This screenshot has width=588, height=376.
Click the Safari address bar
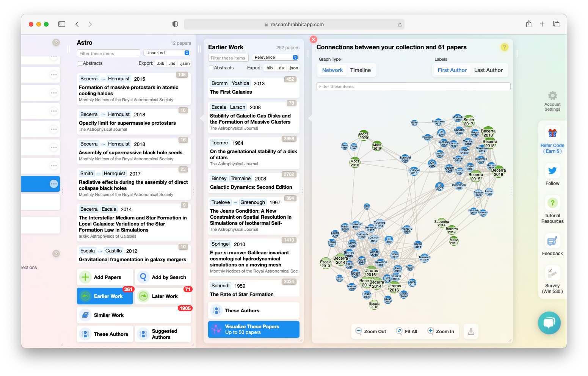click(294, 24)
